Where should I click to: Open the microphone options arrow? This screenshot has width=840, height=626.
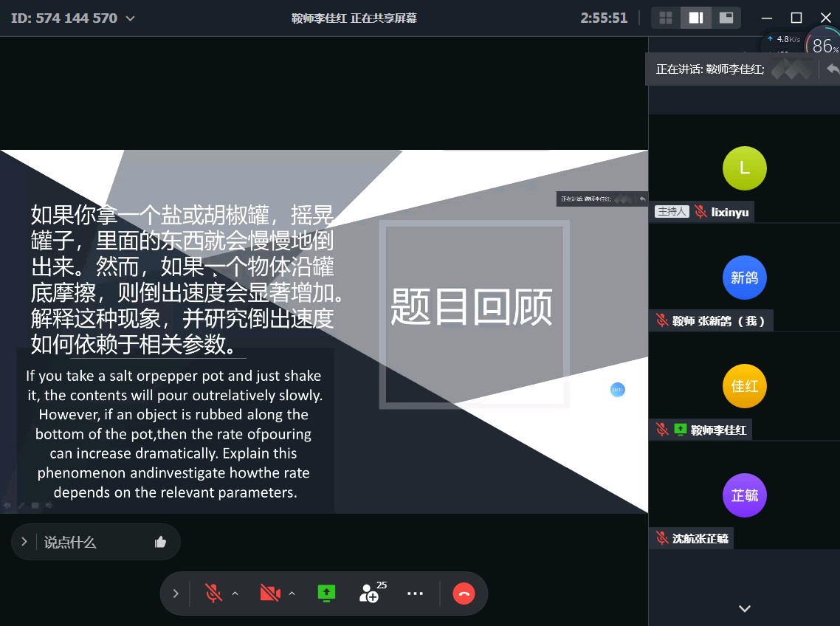point(235,593)
